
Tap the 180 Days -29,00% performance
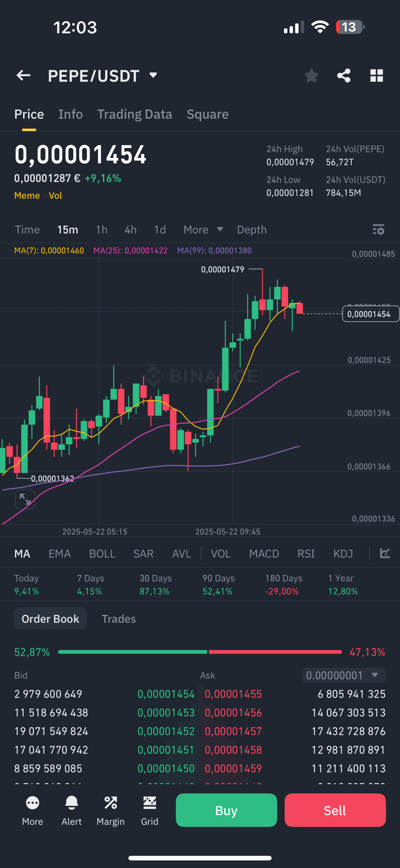point(284,585)
